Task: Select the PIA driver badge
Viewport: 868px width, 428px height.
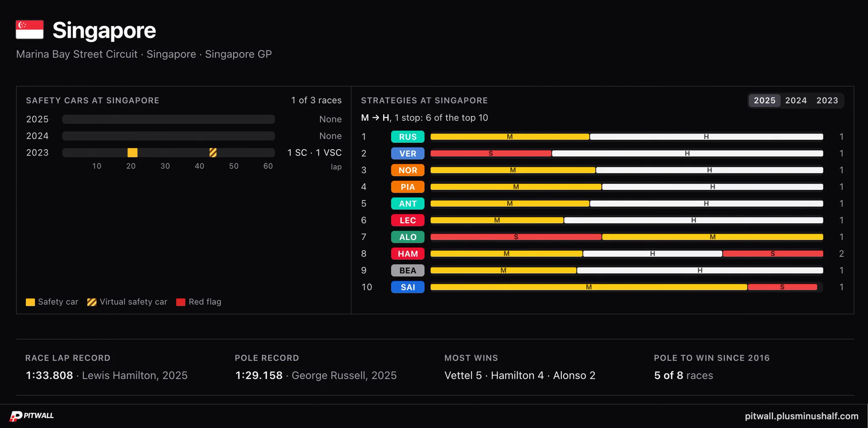Action: 408,187
